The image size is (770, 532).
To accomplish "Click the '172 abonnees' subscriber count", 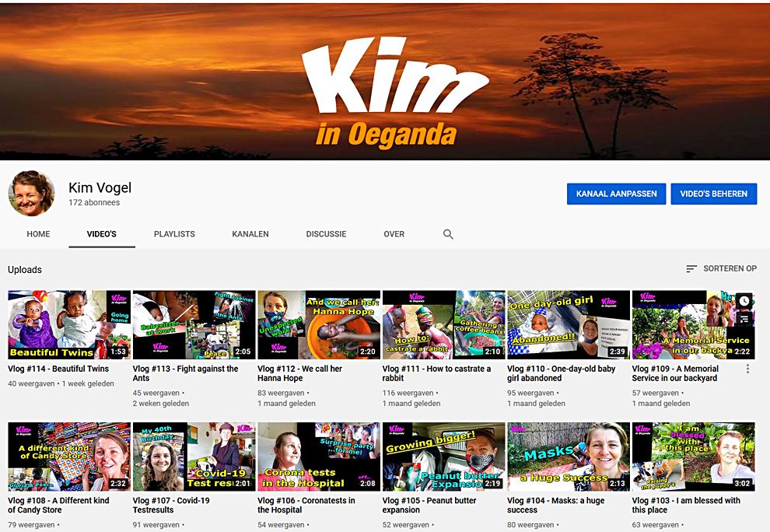I will (94, 202).
